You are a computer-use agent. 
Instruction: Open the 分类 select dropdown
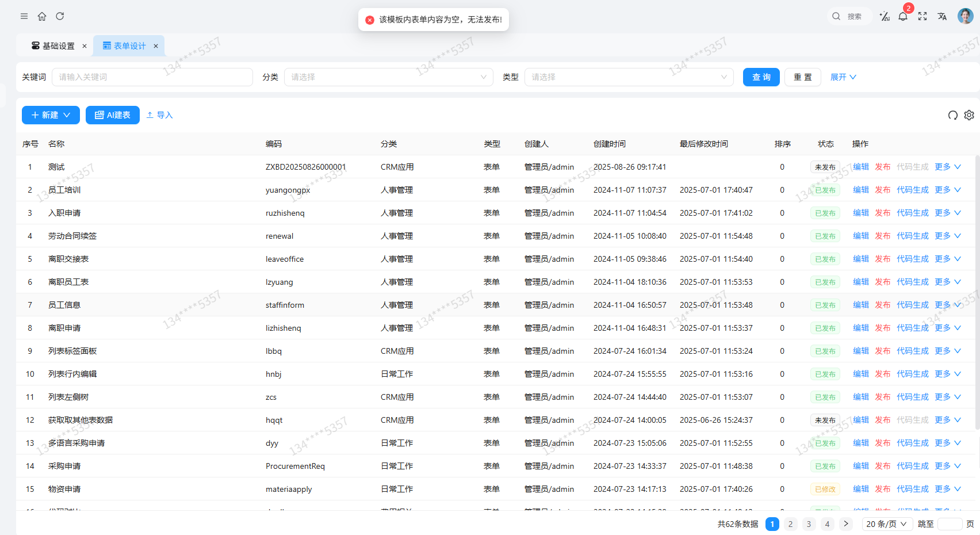tap(388, 77)
